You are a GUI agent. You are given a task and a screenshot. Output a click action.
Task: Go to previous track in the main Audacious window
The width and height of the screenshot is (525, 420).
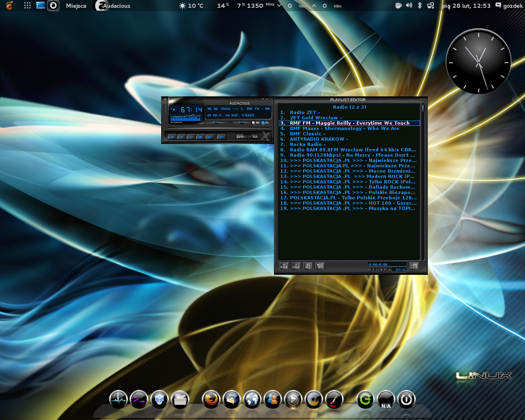[172, 137]
